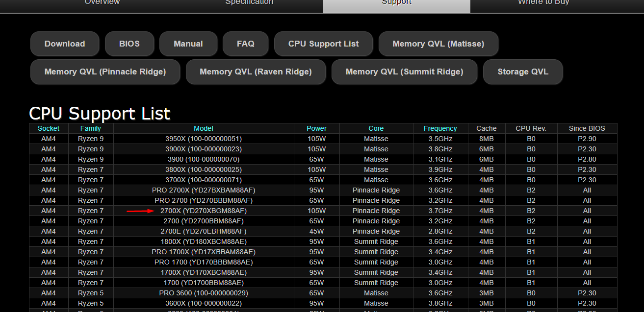Click the 8MB cache cell
644x312 pixels.
point(487,139)
